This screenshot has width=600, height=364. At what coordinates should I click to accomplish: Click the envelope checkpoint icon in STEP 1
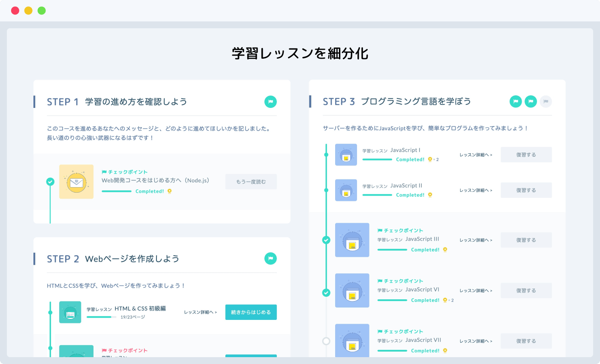(x=76, y=182)
